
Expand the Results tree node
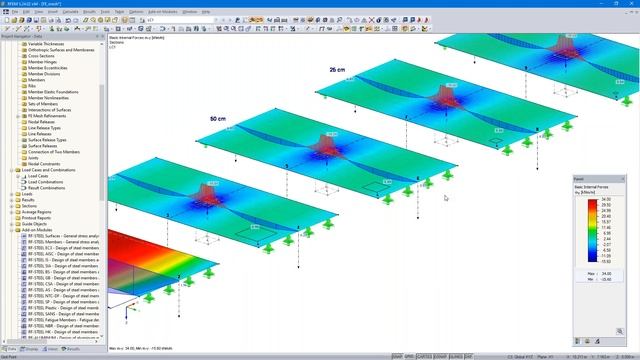click(x=12, y=200)
